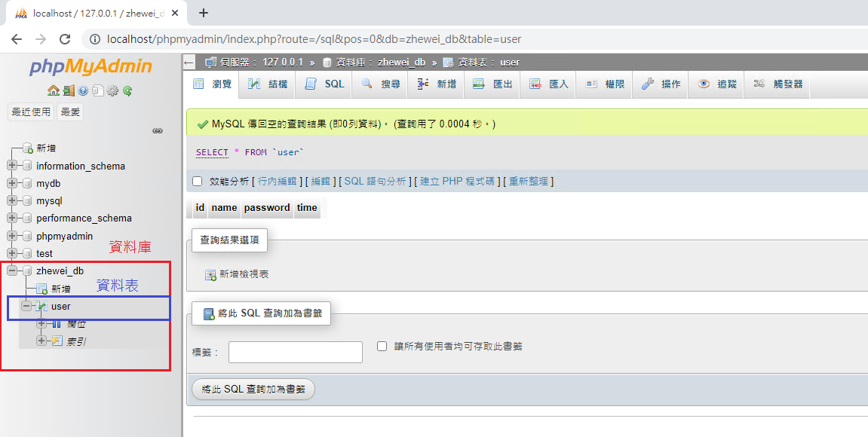
Task: Expand the 索引 node under user
Action: coord(41,341)
